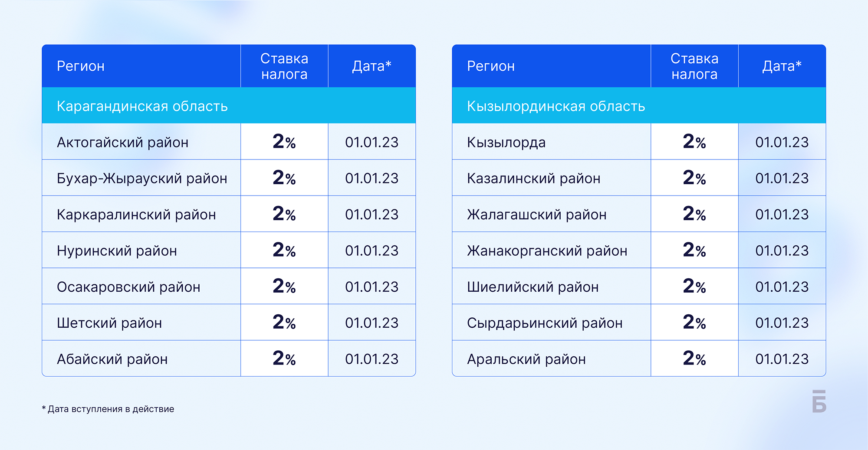The width and height of the screenshot is (868, 450).
Task: Click the Жанакорганский район cell
Action: [x=552, y=250]
